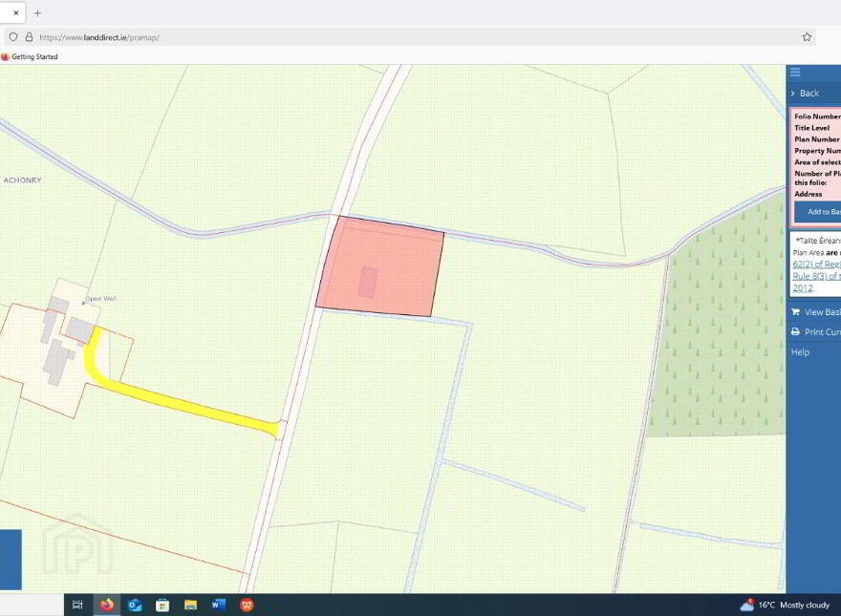Open Outlook from the taskbar

[135, 605]
